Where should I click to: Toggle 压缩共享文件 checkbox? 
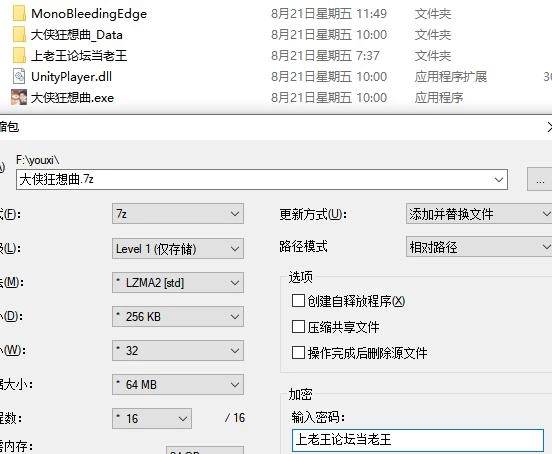click(298, 327)
